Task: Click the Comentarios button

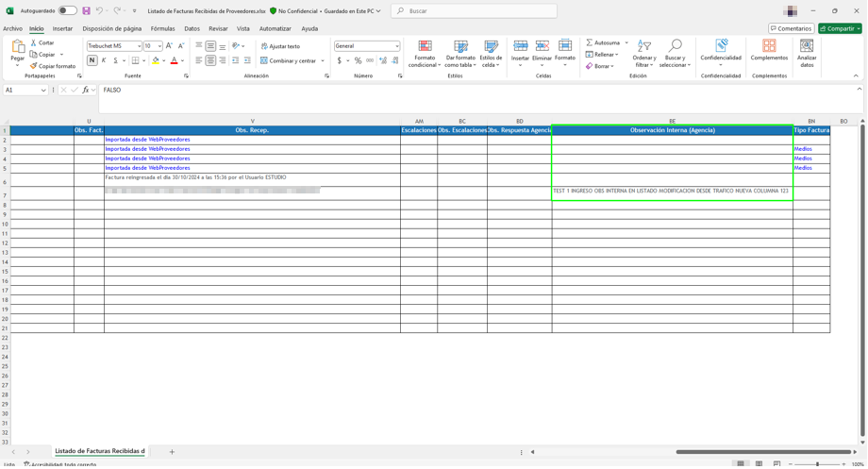Action: (x=791, y=28)
